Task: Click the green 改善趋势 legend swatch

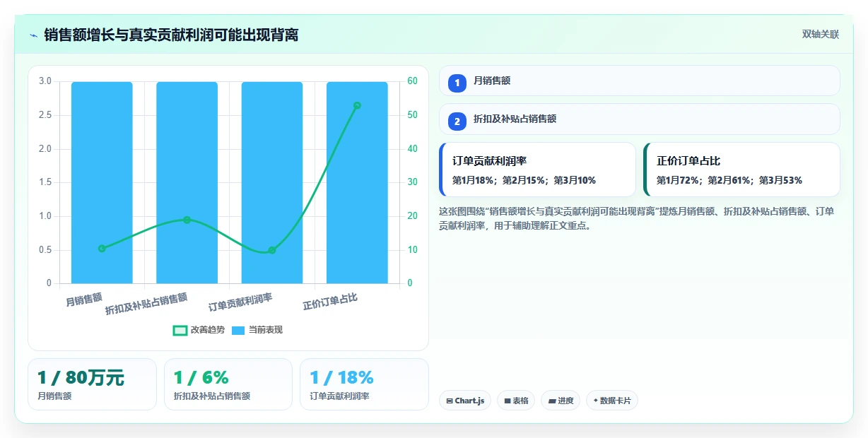Action: (x=180, y=330)
